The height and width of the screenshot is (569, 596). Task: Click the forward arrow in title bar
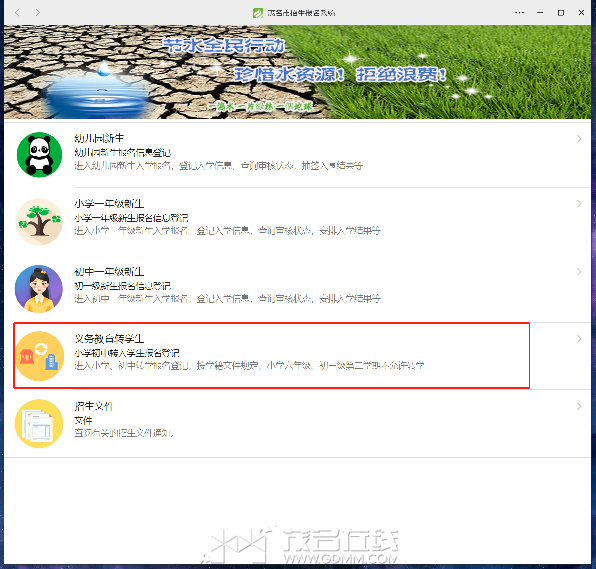pos(37,13)
